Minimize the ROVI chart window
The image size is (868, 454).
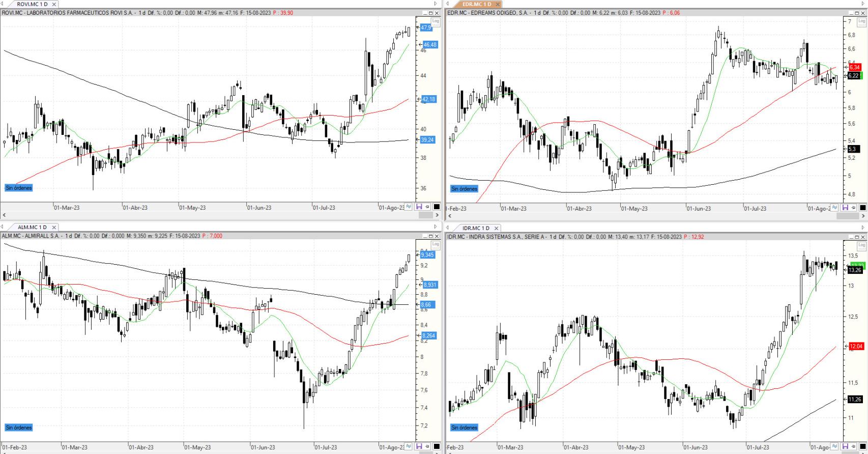tap(425, 13)
